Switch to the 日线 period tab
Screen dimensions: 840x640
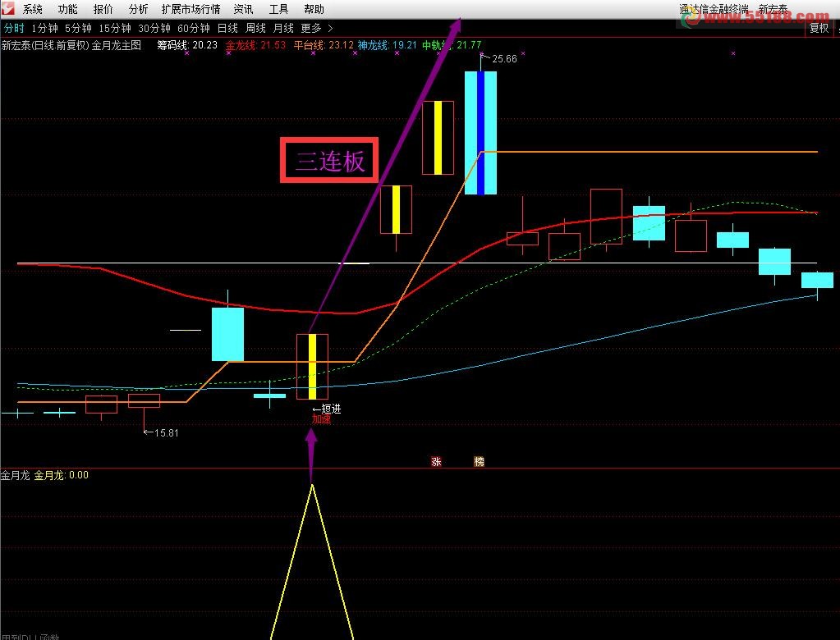[x=227, y=28]
